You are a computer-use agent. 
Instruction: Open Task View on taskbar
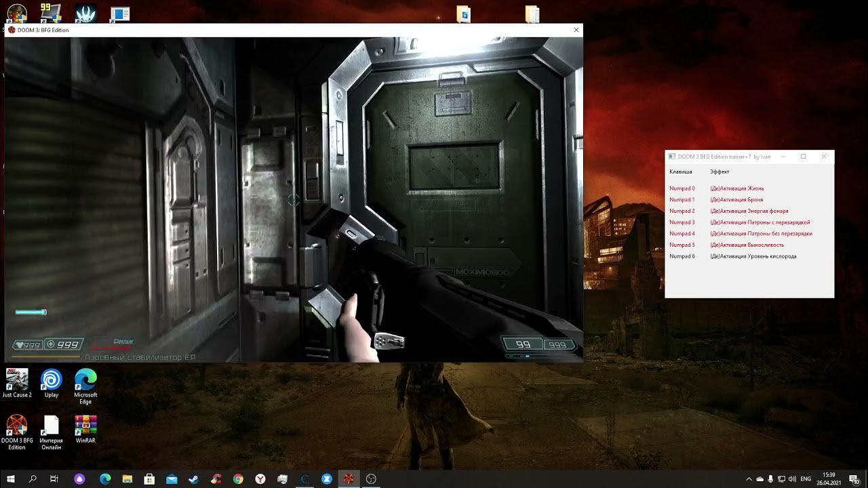click(x=54, y=479)
